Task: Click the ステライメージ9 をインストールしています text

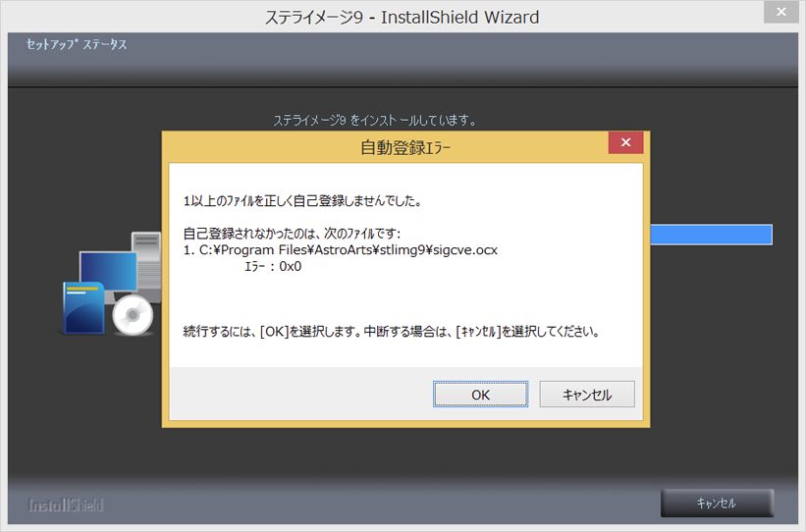Action: tap(375, 121)
